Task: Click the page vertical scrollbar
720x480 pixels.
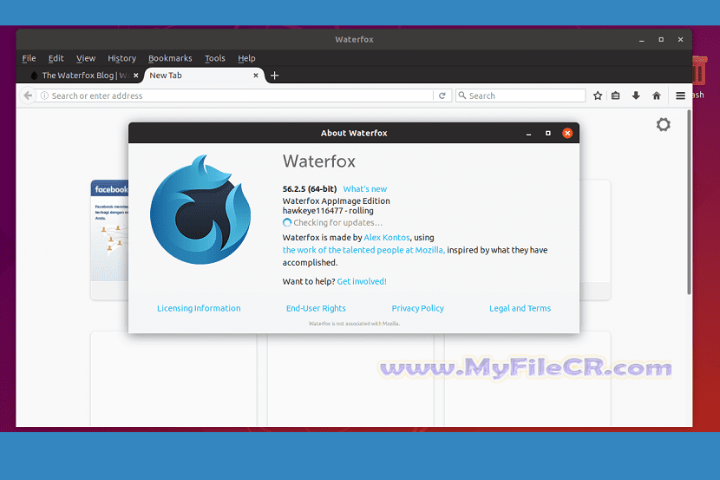Action: [x=689, y=202]
